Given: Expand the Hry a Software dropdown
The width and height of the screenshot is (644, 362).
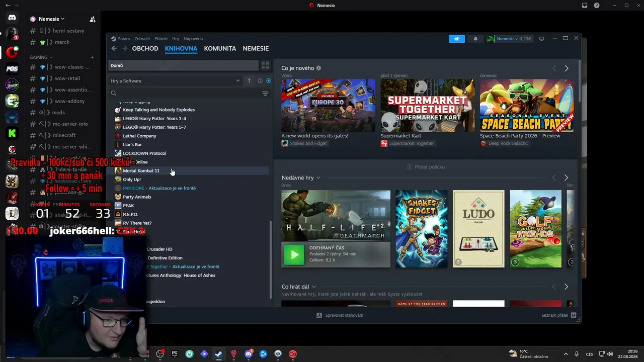Looking at the screenshot, I should pos(175,80).
